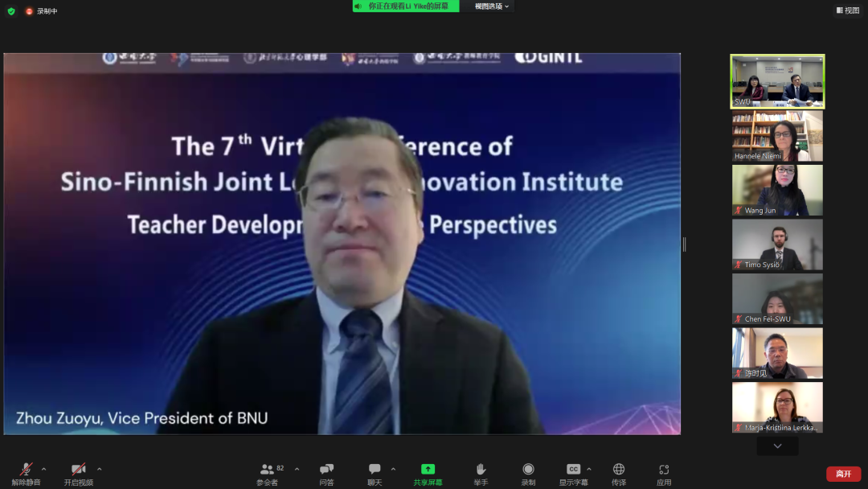Open the Q&A panel
Viewport: 868px width, 489px height.
click(x=326, y=470)
